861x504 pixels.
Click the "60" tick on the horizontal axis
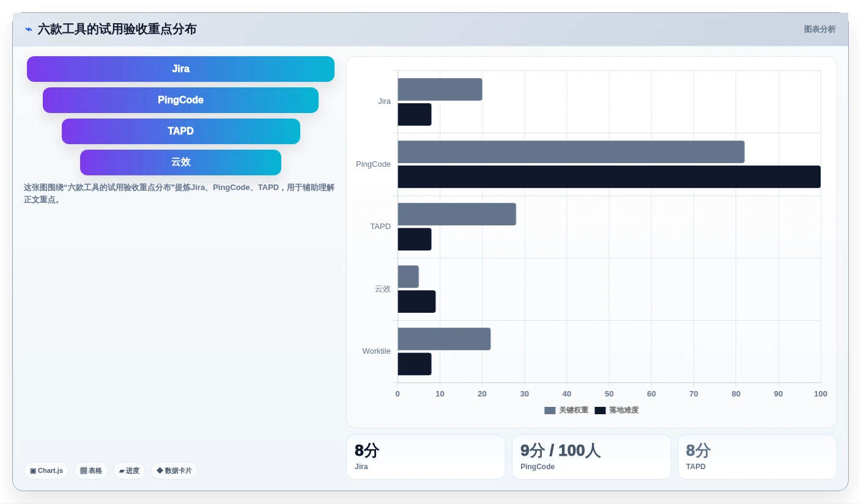click(x=651, y=394)
